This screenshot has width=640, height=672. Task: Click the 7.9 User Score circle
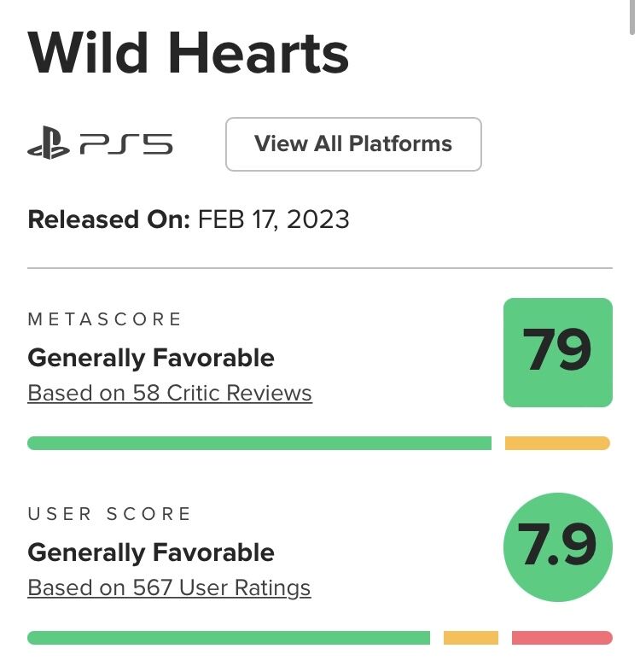coord(558,546)
